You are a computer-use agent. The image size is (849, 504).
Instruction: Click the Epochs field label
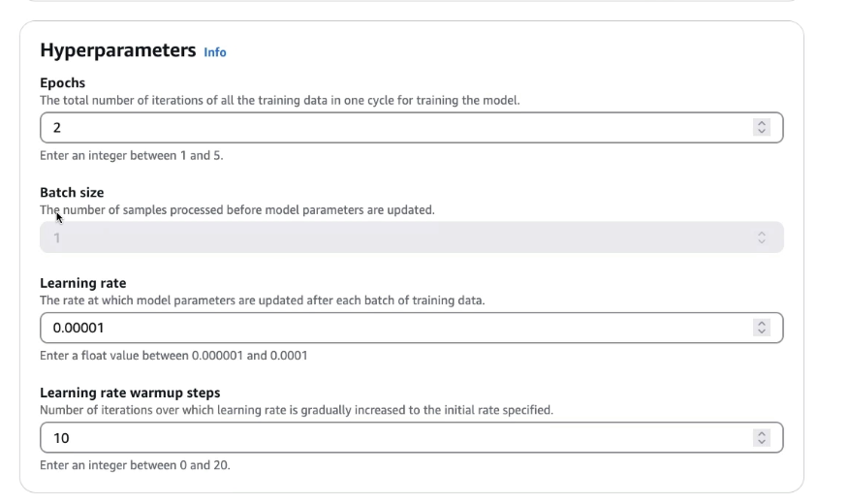click(62, 82)
